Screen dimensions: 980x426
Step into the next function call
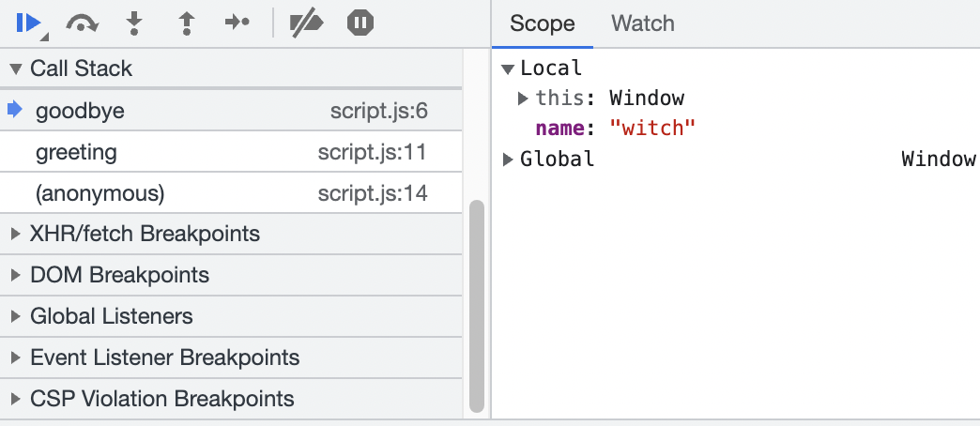pos(135,23)
